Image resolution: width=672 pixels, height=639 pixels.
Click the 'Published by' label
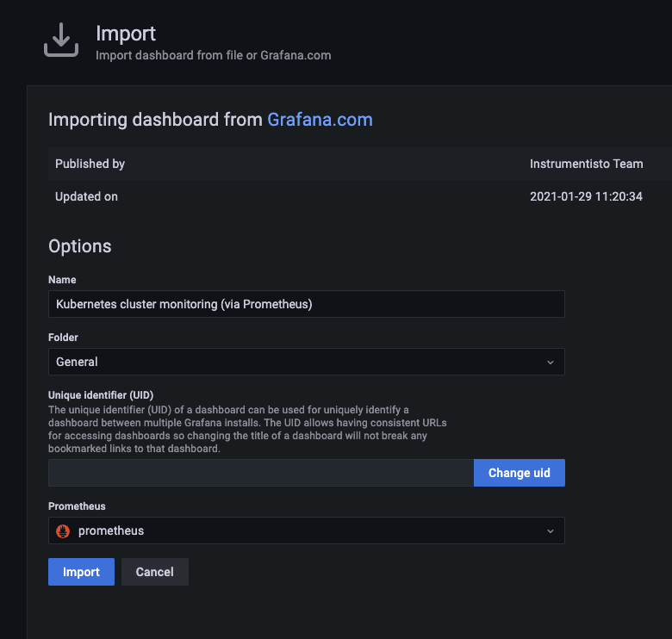point(90,164)
